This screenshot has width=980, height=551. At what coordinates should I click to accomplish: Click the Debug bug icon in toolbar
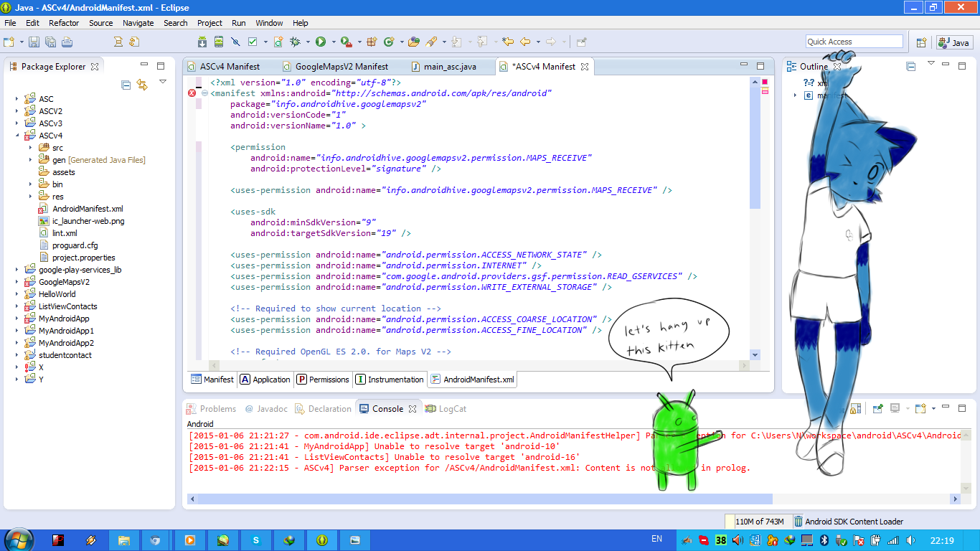tap(295, 42)
